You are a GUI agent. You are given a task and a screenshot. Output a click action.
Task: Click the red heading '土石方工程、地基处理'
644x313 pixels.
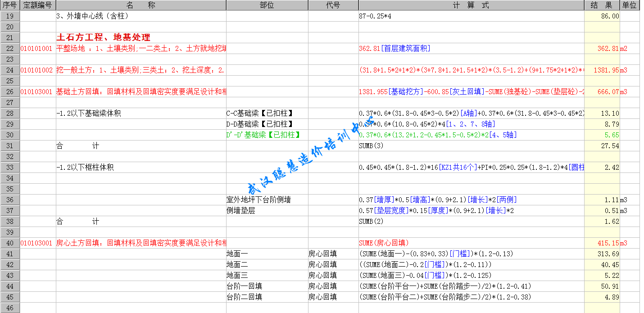[x=104, y=37]
